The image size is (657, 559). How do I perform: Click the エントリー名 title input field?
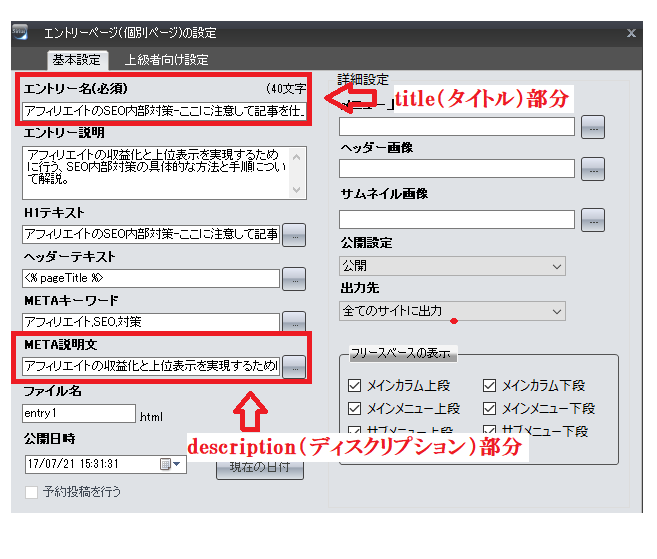[x=164, y=111]
